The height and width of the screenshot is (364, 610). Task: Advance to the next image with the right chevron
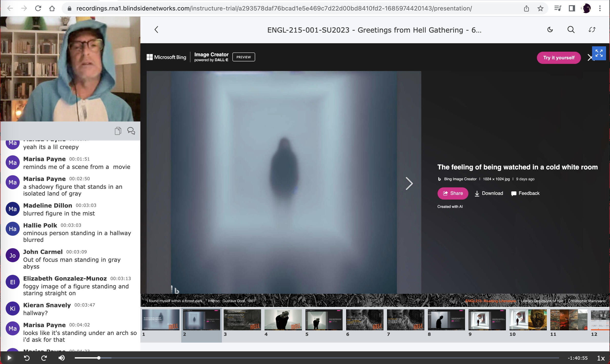click(409, 183)
